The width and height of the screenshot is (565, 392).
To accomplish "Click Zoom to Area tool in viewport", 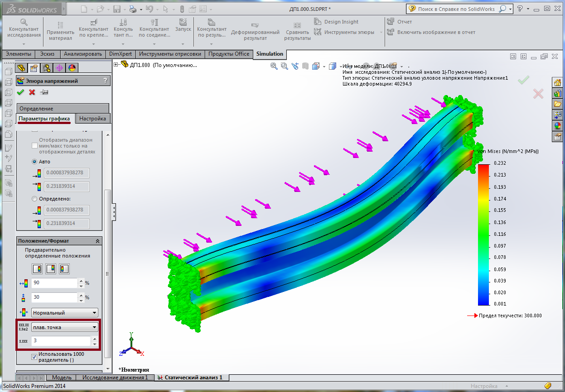I will click(x=284, y=66).
